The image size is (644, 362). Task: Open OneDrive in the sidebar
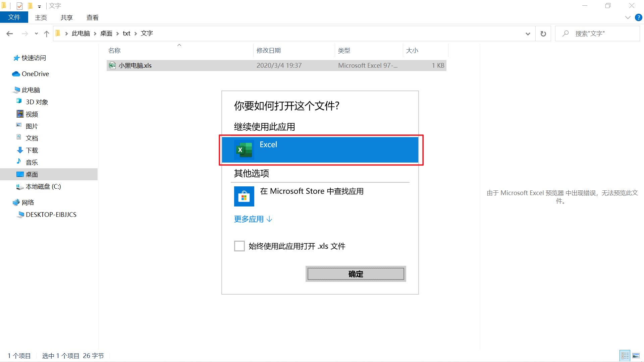(35, 74)
